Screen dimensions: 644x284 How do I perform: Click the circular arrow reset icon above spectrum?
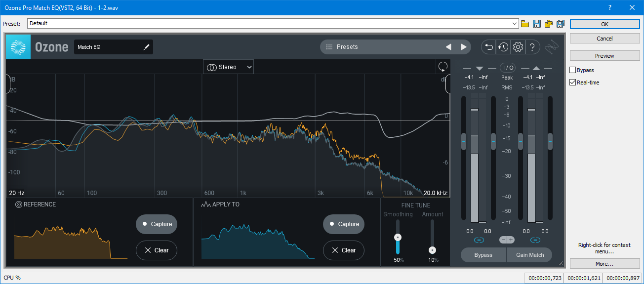443,67
